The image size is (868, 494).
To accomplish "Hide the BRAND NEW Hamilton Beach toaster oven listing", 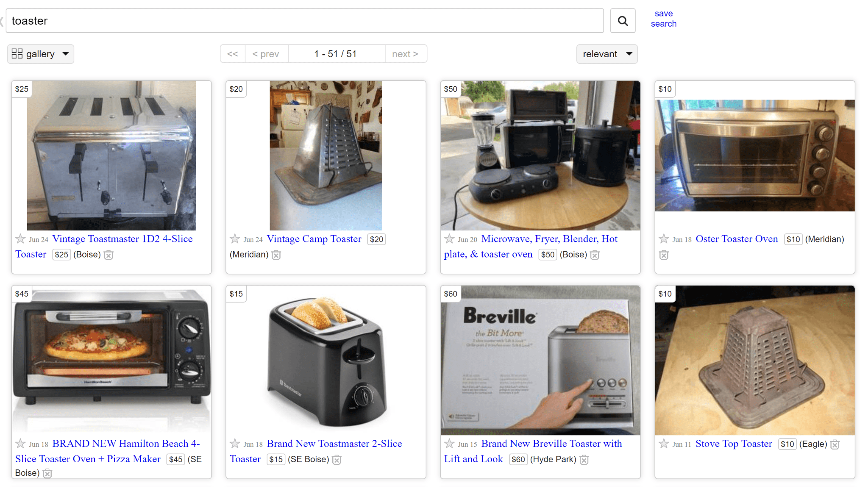I will 47,473.
